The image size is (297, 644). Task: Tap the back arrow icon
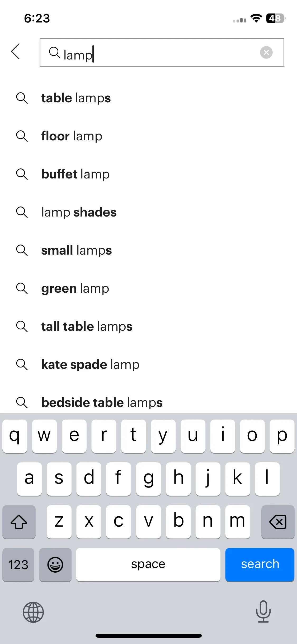tap(16, 51)
